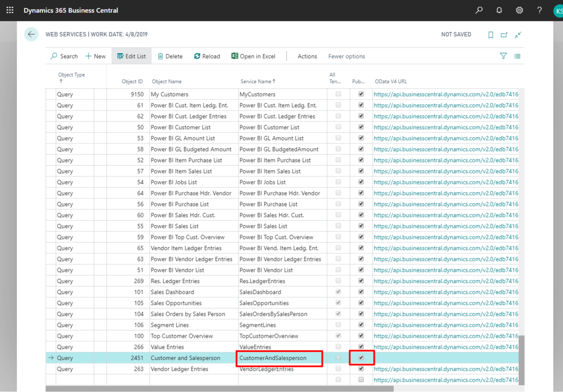Search the web services list
563x392 pixels.
pos(64,56)
